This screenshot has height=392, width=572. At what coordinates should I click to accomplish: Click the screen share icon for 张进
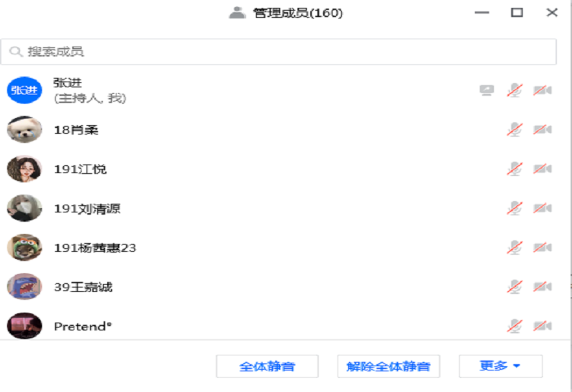tap(487, 90)
